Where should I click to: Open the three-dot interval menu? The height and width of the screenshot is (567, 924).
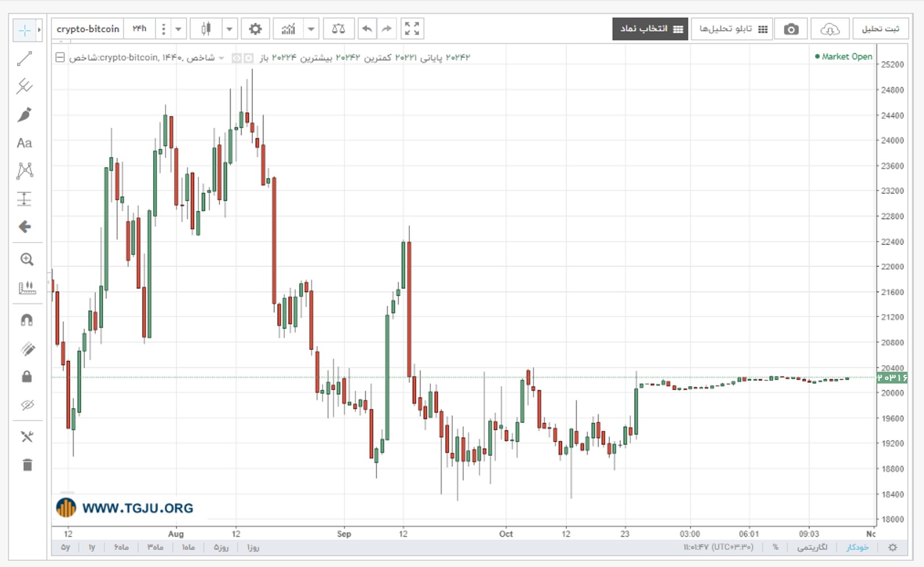click(x=163, y=29)
